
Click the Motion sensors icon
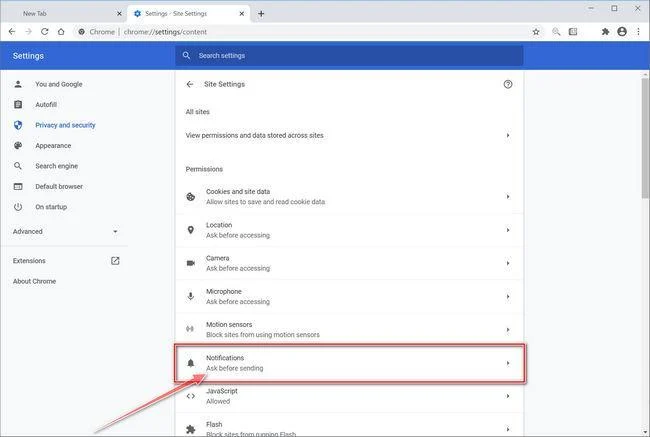(190, 329)
